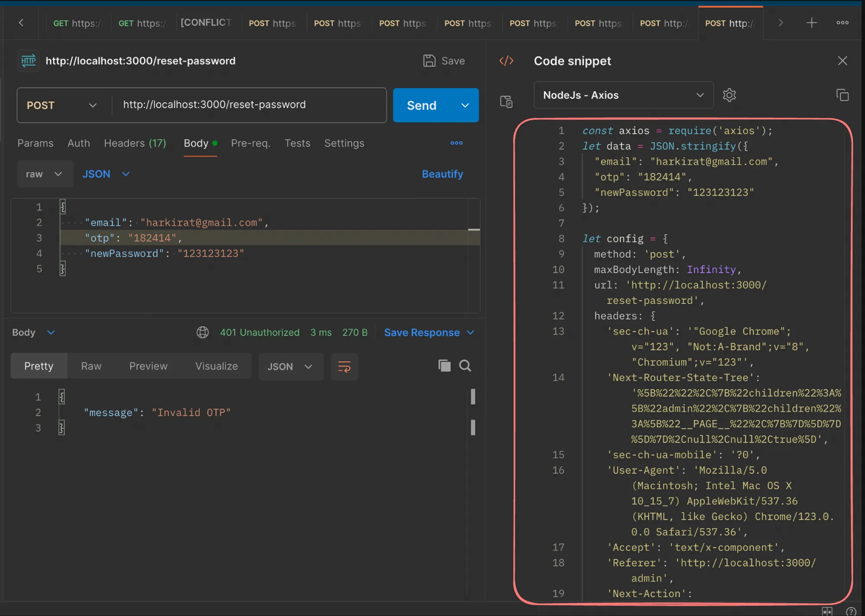Open the tab overflow options menu
The height and width of the screenshot is (616, 865).
point(842,23)
